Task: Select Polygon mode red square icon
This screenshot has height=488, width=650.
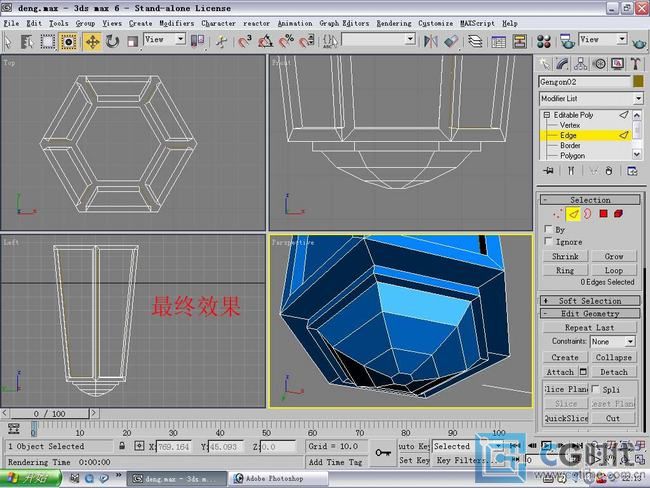Action: point(603,214)
